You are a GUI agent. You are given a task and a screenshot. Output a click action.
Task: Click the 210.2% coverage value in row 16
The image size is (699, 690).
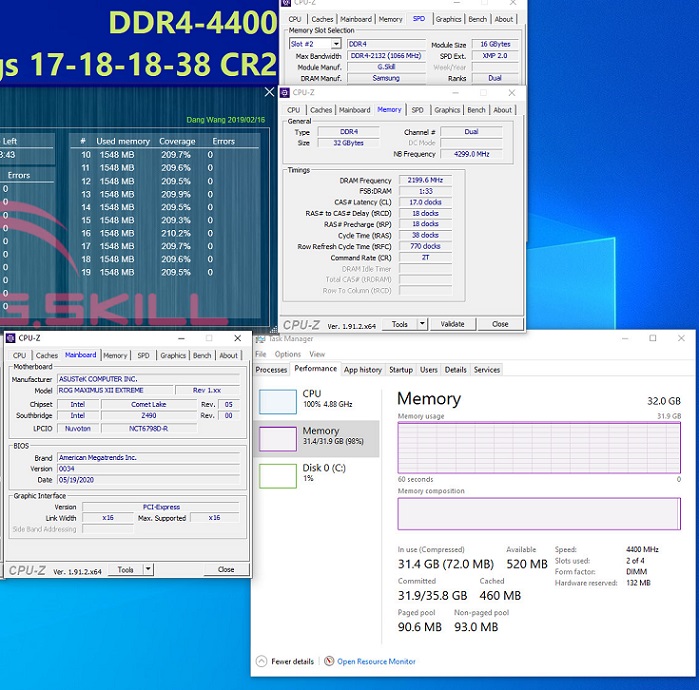click(x=176, y=233)
